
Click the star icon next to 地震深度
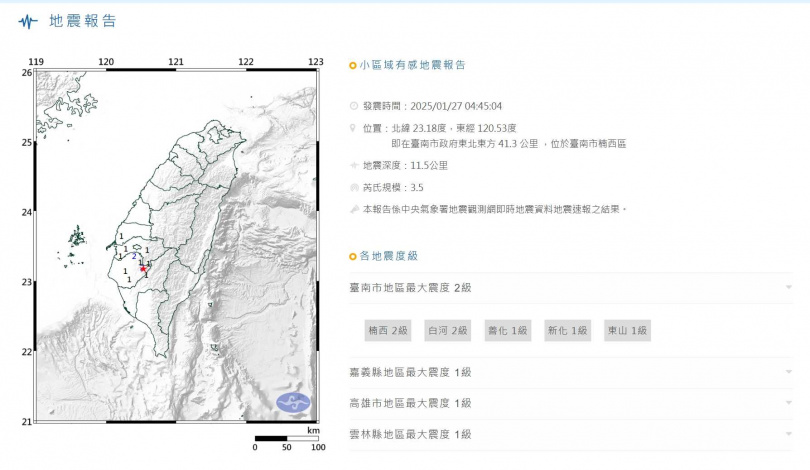pyautogui.click(x=354, y=165)
